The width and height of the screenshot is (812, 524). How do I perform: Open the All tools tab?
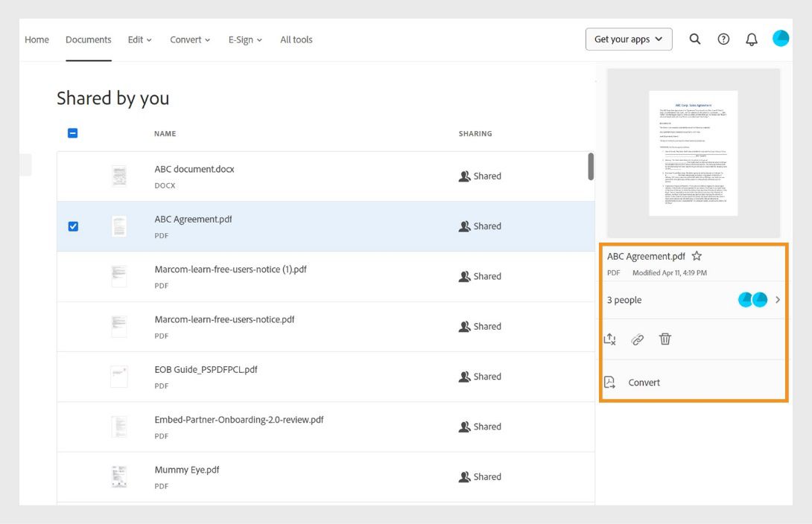point(296,39)
